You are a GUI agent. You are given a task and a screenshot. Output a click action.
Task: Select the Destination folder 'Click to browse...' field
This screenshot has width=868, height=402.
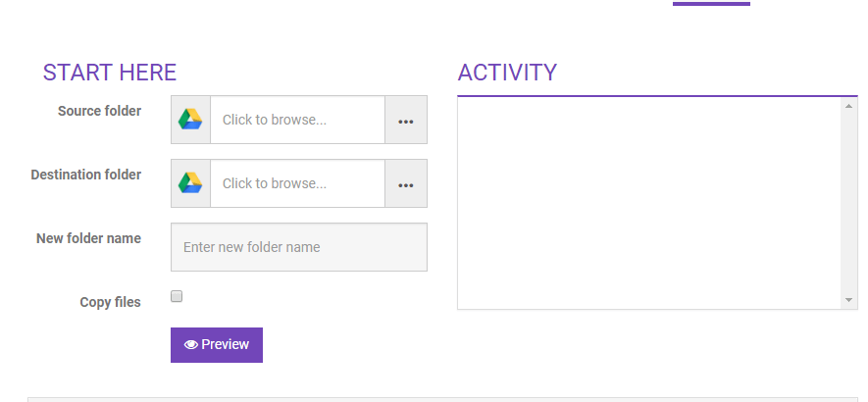[x=297, y=183]
